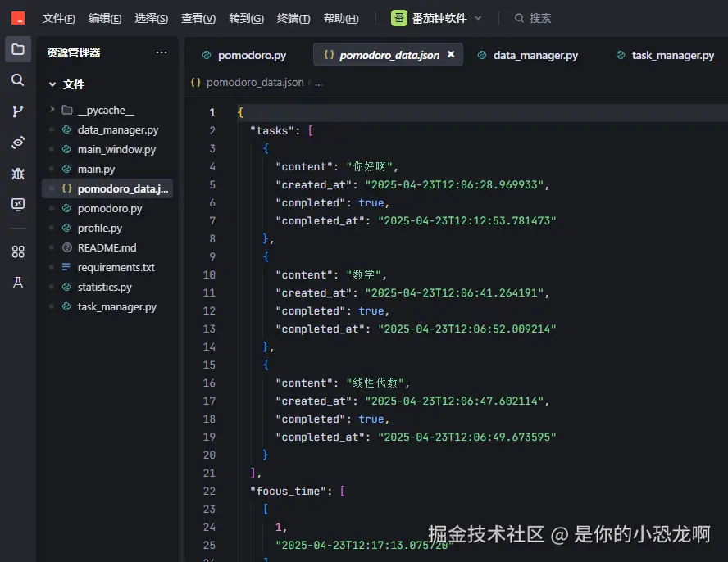Click the Python icon on pomodoro.py tab
This screenshot has width=728, height=562.
[207, 55]
